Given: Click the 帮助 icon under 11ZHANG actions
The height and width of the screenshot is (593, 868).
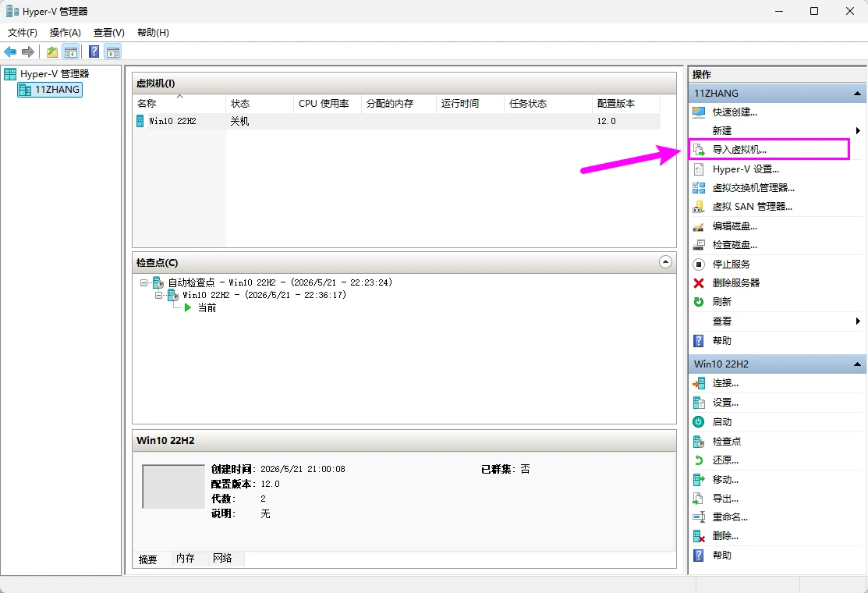Looking at the screenshot, I should (699, 340).
